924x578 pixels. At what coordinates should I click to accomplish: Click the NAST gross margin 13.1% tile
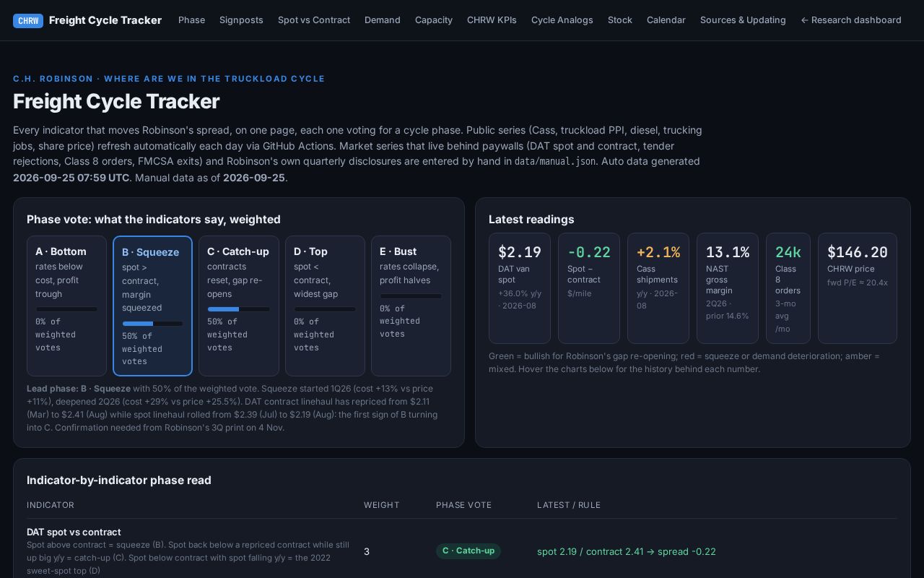pyautogui.click(x=728, y=288)
